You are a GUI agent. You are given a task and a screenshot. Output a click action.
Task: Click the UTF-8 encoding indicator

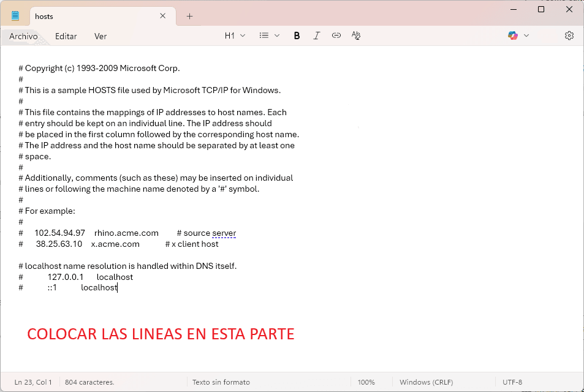click(512, 382)
